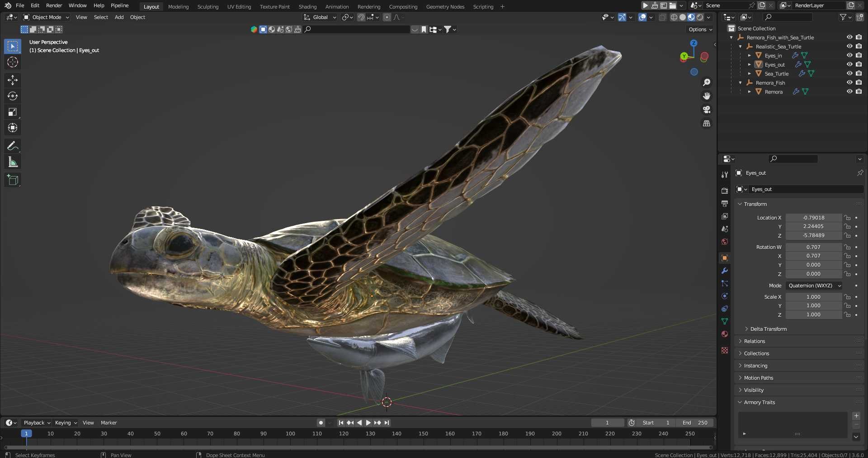The image size is (868, 458).
Task: Toggle Remora_Fish collection visibility eye
Action: [849, 82]
